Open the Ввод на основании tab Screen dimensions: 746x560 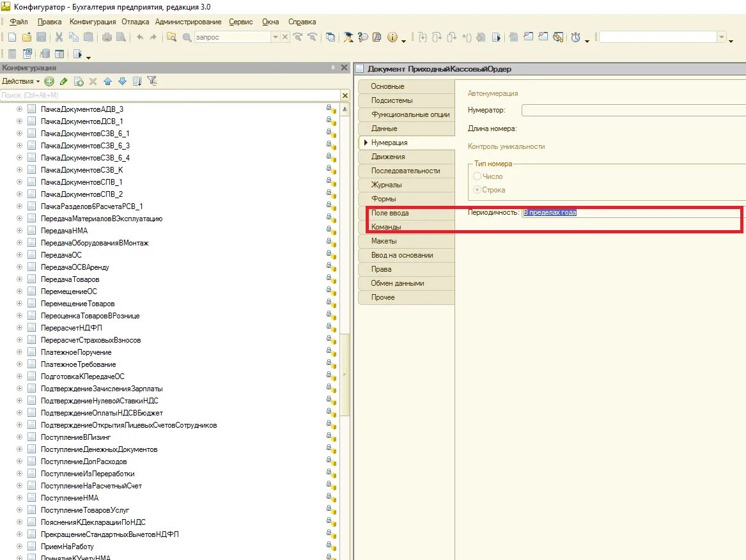tap(407, 255)
